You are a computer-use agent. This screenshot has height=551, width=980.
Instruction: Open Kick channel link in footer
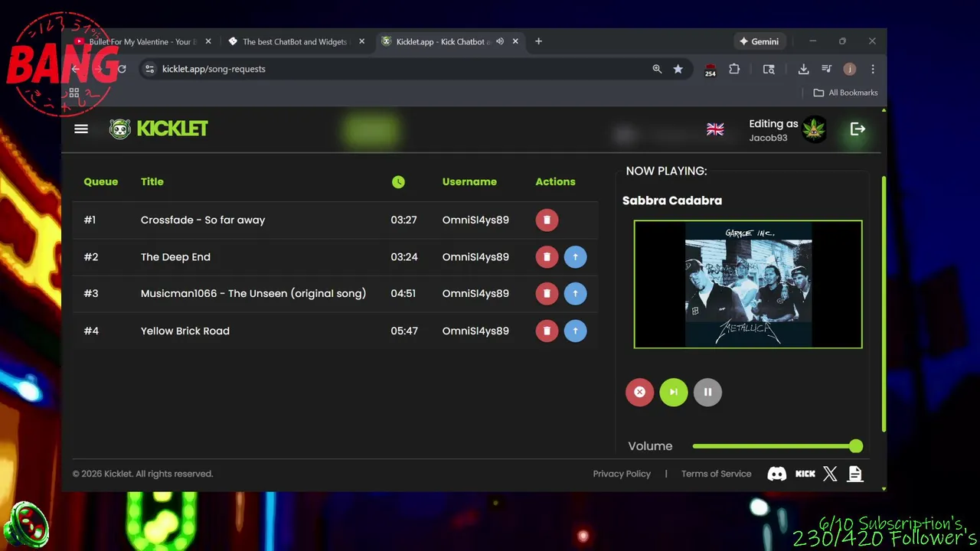pyautogui.click(x=805, y=474)
